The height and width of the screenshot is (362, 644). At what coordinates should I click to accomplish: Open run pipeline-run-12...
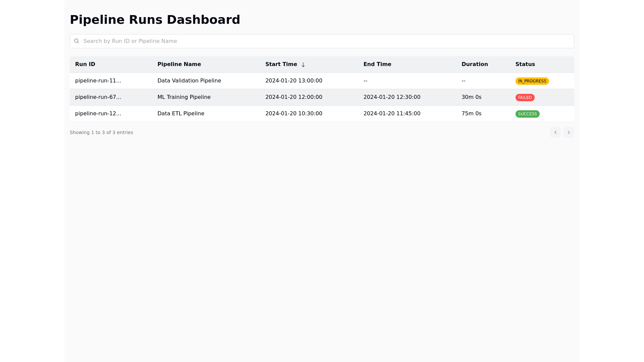(98, 114)
